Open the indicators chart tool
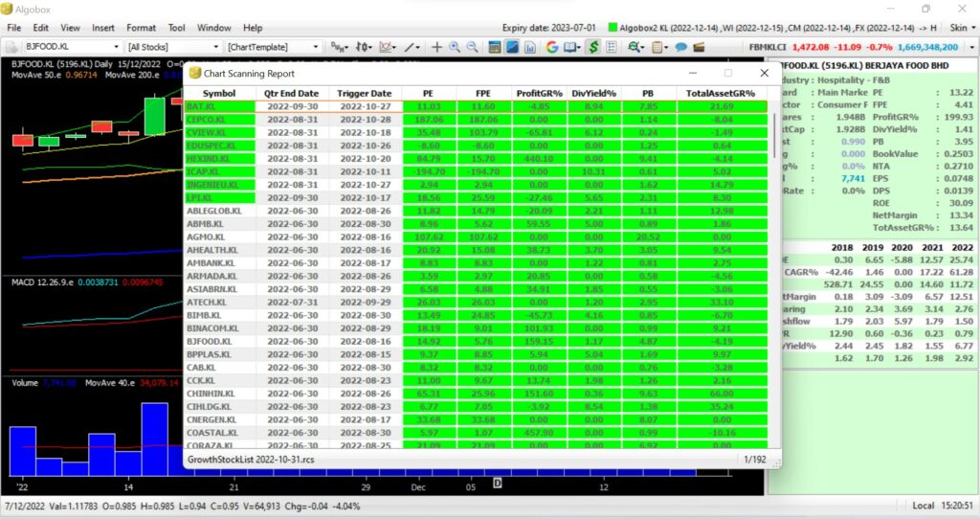This screenshot has height=519, width=980. 388,47
